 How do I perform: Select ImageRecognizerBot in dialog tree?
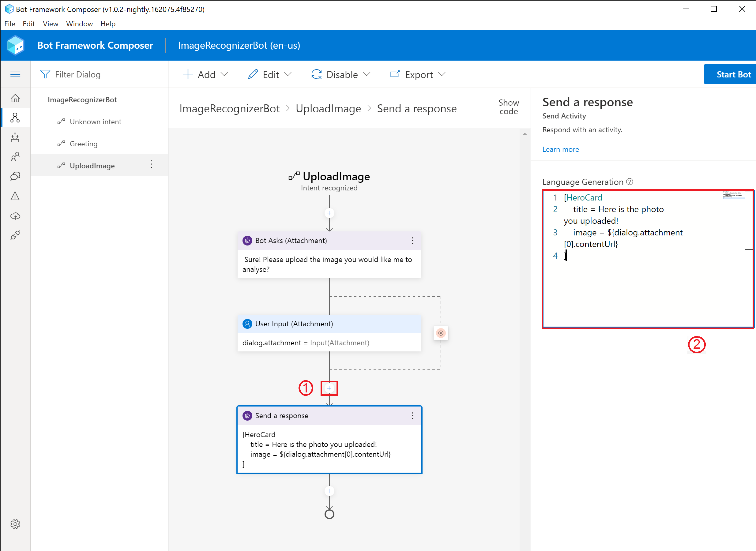tap(82, 100)
